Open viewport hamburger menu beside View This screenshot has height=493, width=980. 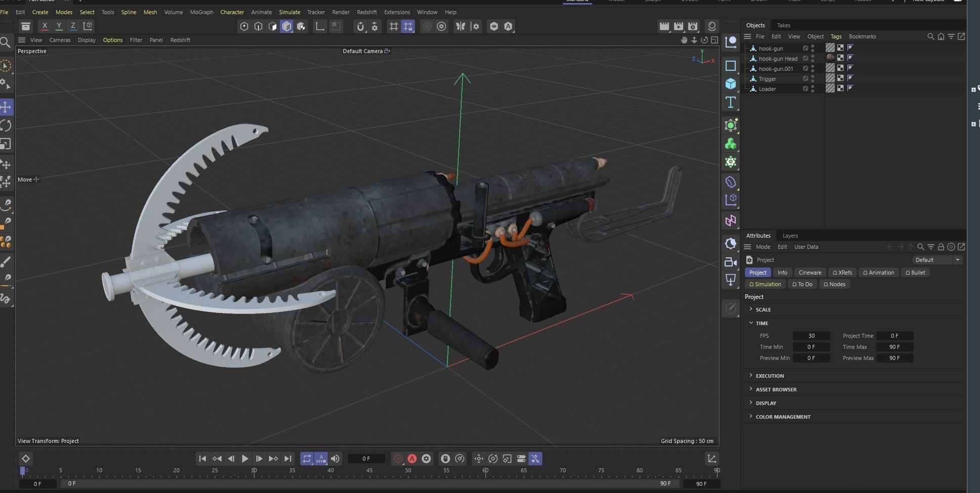(22, 40)
